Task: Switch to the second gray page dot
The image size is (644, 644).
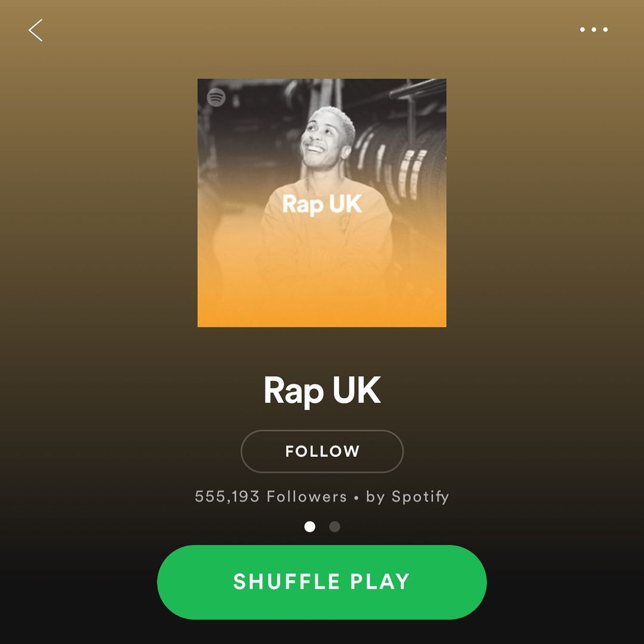Action: point(335,526)
